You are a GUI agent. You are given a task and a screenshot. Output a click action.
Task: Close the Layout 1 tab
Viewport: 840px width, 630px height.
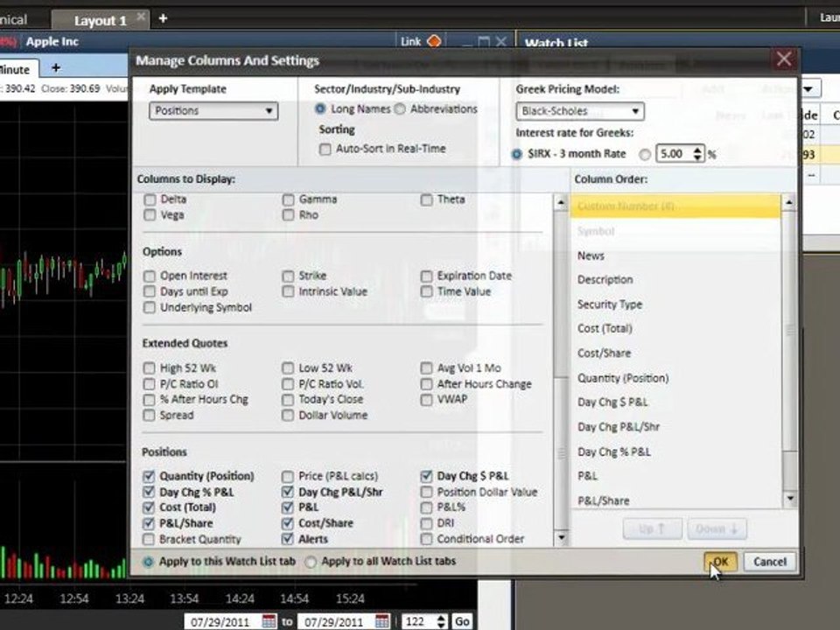pyautogui.click(x=141, y=17)
